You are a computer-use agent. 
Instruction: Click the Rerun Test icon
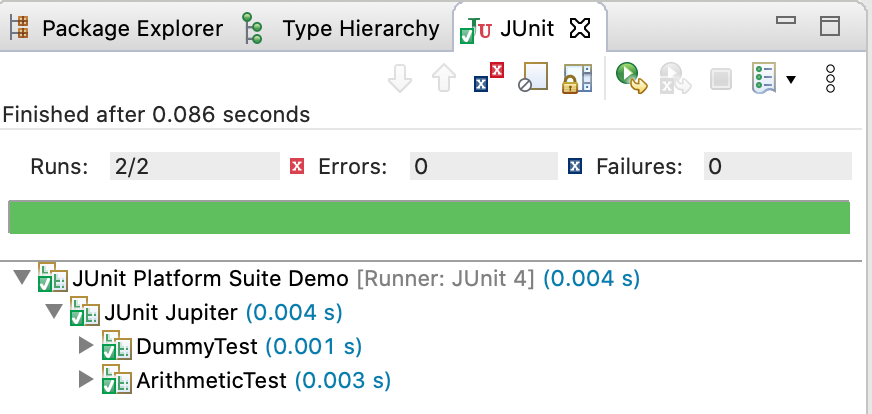pyautogui.click(x=631, y=78)
